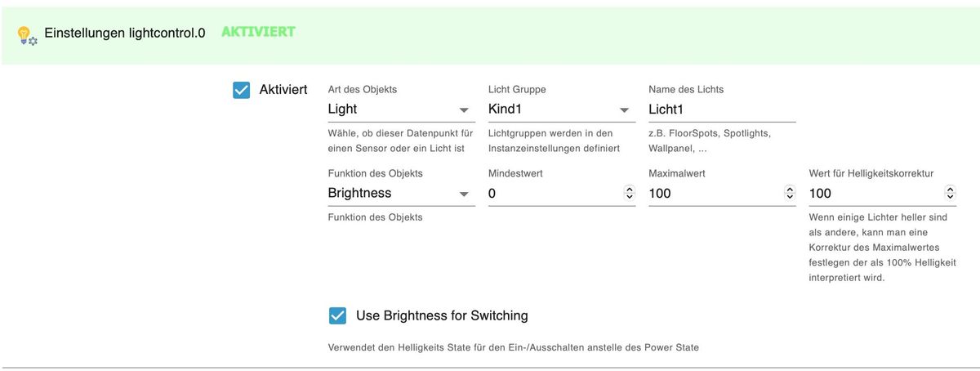This screenshot has width=980, height=371.
Task: Click the Maximalwert stepper arrows
Action: [789, 194]
